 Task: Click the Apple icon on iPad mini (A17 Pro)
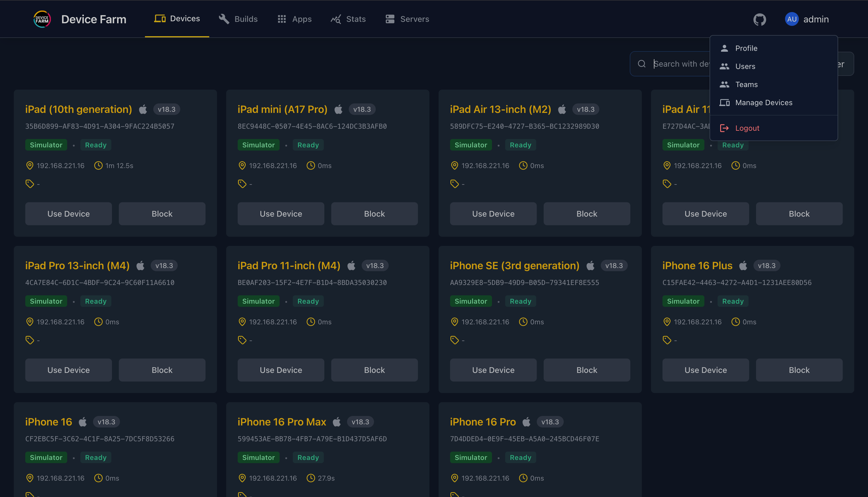tap(338, 109)
